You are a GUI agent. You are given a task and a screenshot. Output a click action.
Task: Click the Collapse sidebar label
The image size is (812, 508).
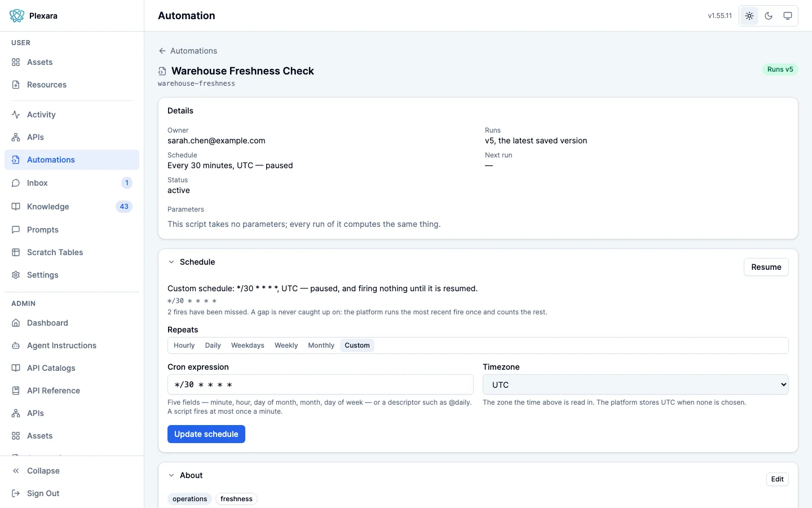(43, 471)
